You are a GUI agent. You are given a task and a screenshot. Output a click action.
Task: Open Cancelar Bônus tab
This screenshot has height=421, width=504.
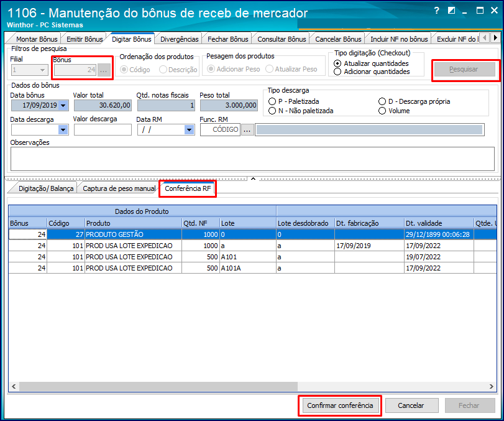click(x=338, y=39)
